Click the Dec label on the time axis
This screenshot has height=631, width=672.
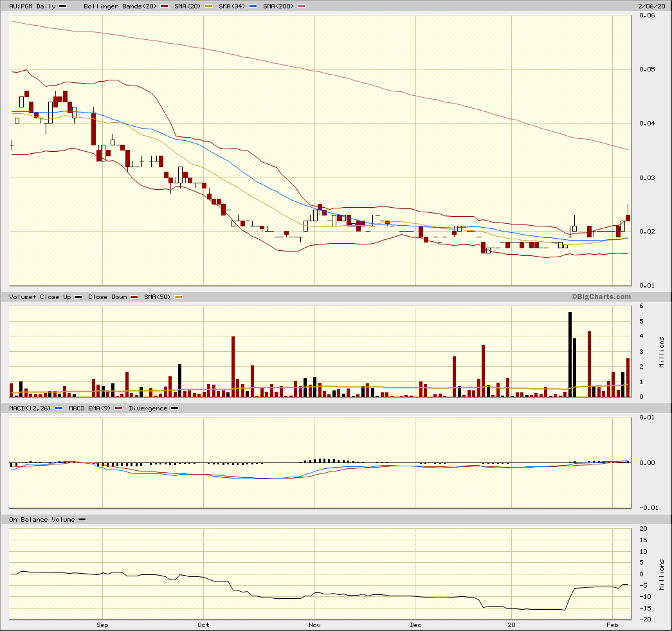click(x=415, y=625)
